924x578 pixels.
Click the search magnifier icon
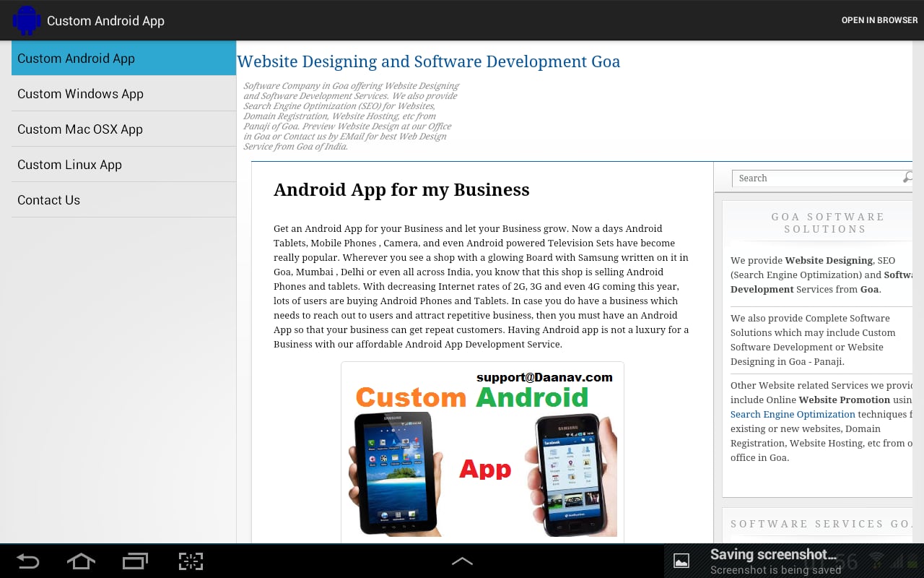tap(907, 178)
